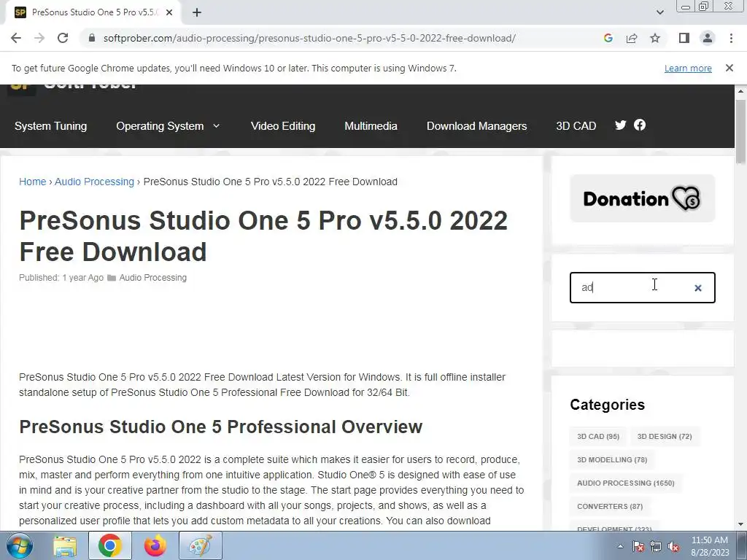Click the page vertical scrollbar thumb
Viewport: 747px width, 560px height.
tap(740, 131)
